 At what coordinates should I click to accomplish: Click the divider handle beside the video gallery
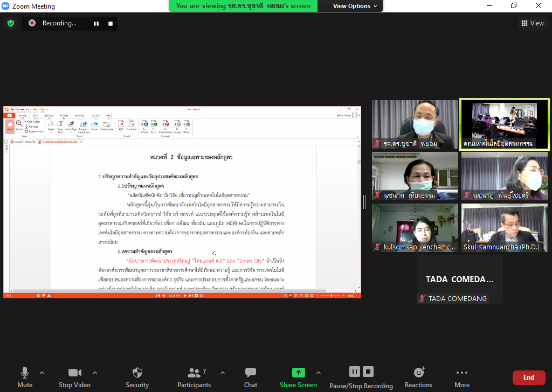364,202
